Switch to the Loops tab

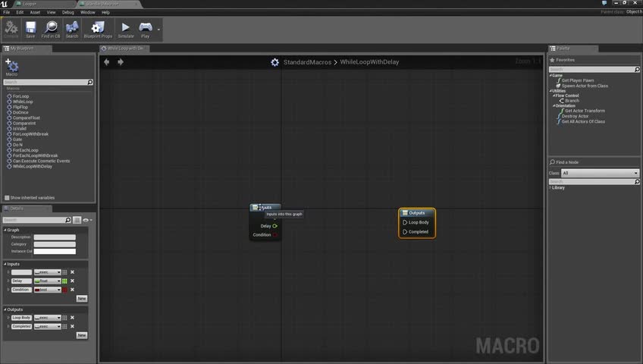coord(43,4)
